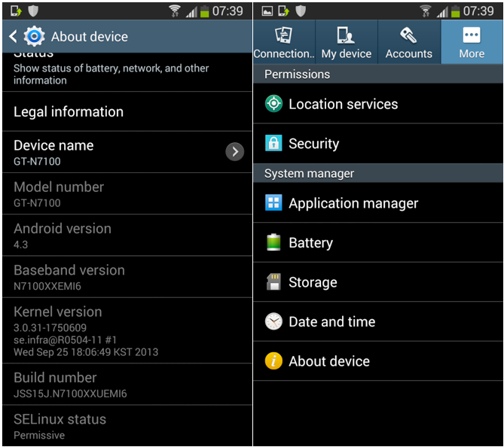The width and height of the screenshot is (504, 447).
Task: Tap the Location services target icon
Action: coord(273,104)
